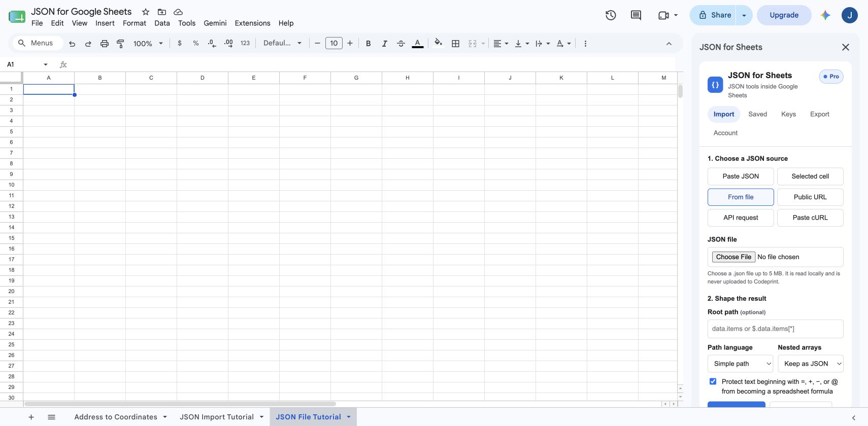Choose Paste cURL source
The width and height of the screenshot is (868, 426).
(810, 218)
